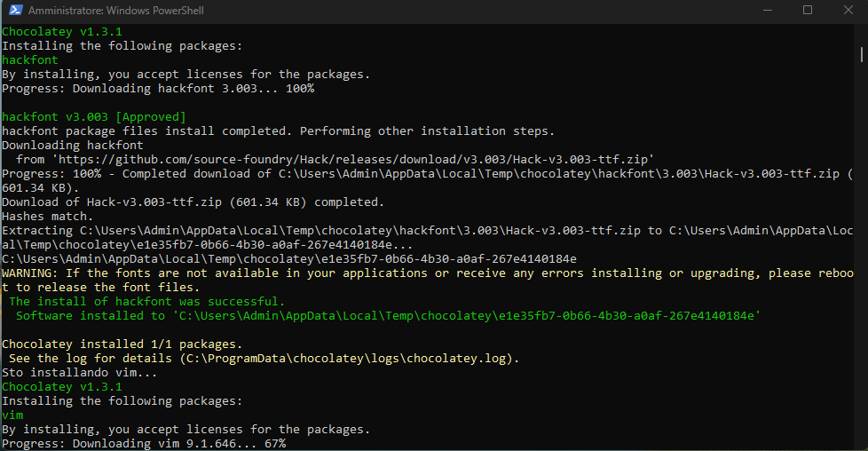Click the 'See the log for details' line

[264, 359]
